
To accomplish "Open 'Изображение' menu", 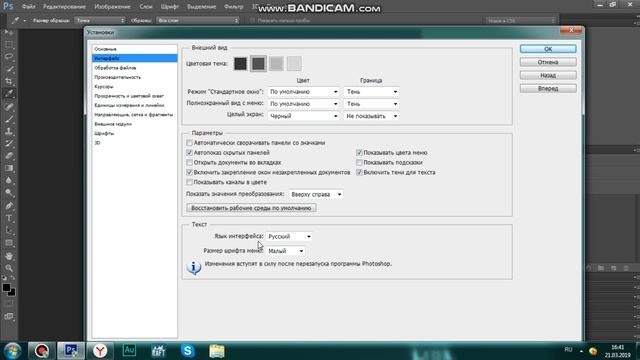I will pyautogui.click(x=112, y=7).
